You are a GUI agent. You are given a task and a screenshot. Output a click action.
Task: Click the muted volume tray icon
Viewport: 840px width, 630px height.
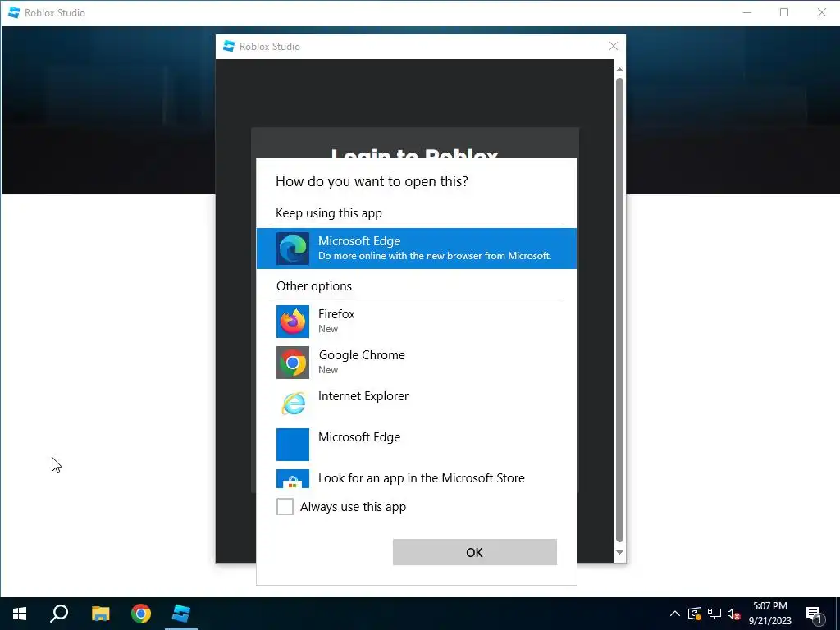point(733,614)
